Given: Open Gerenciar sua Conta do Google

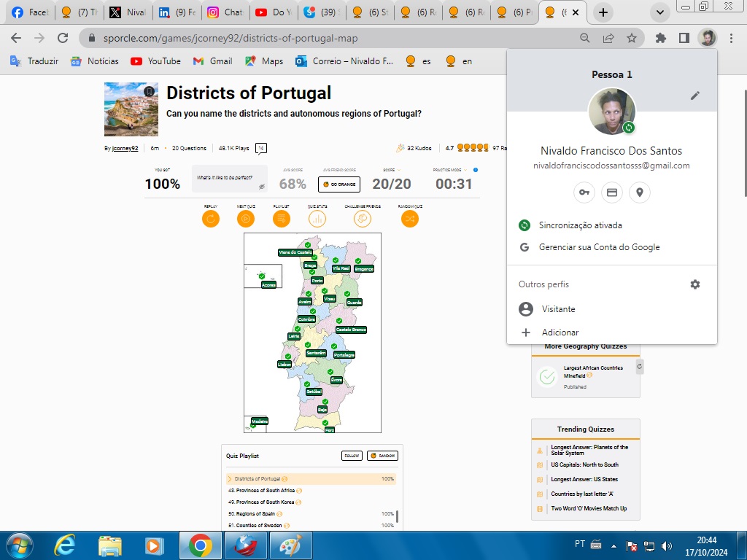Looking at the screenshot, I should (598, 246).
